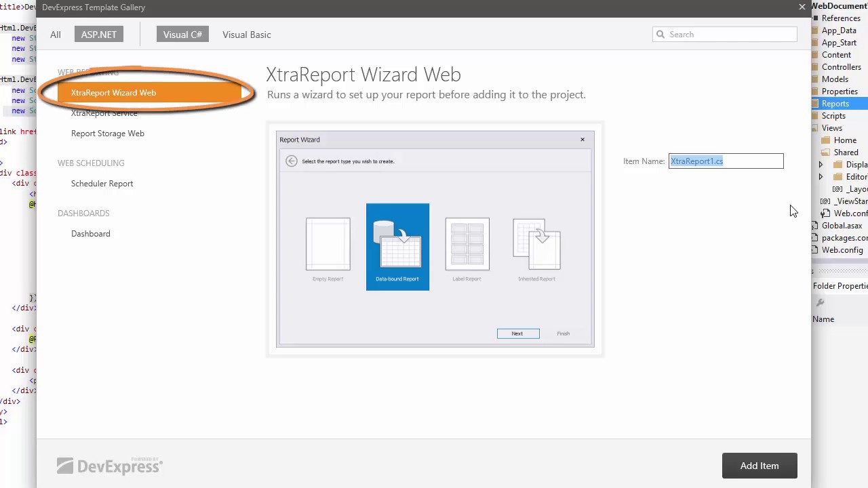Select _Layou... file in Solution Explorer
868x488 pixels.
tap(857, 189)
